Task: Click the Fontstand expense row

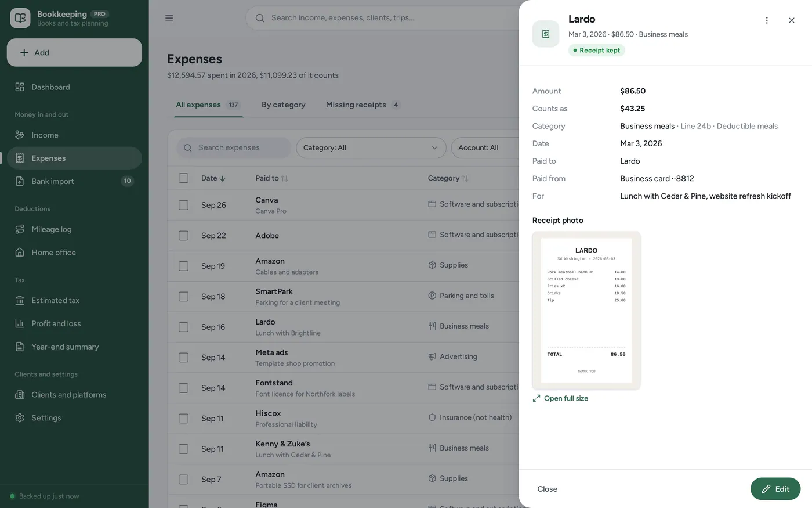Action: tap(343, 388)
